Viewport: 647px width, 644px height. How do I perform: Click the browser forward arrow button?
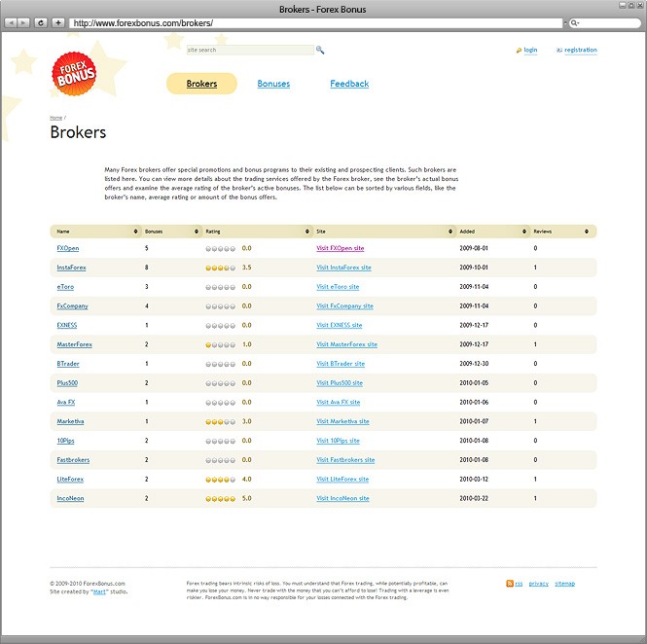tap(23, 22)
